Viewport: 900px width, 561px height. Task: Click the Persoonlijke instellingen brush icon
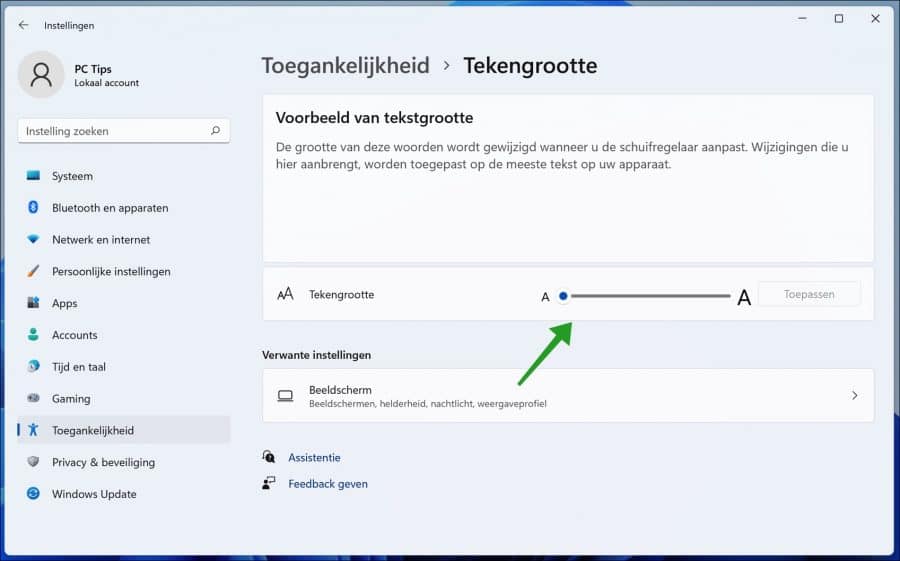pyautogui.click(x=33, y=271)
